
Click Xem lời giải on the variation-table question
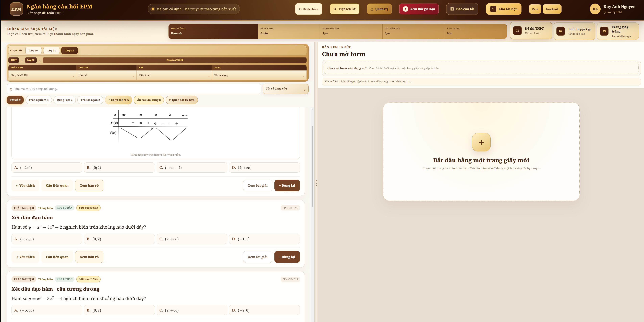click(x=258, y=186)
